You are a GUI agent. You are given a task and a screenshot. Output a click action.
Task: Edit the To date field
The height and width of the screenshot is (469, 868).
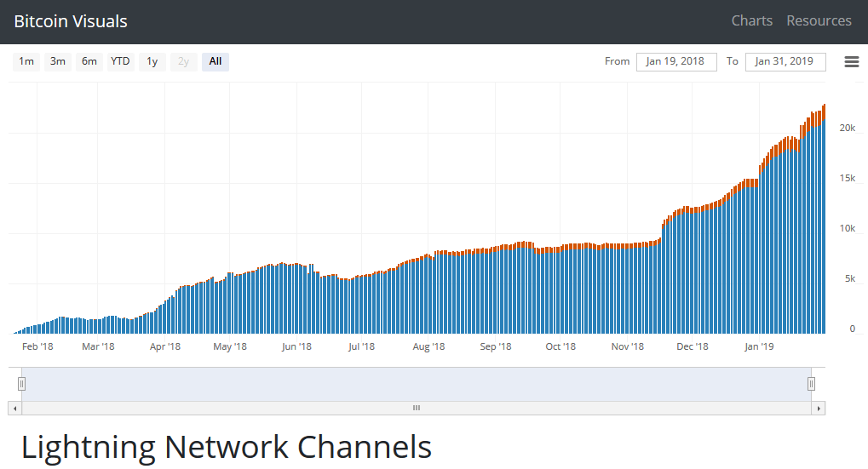pyautogui.click(x=785, y=61)
